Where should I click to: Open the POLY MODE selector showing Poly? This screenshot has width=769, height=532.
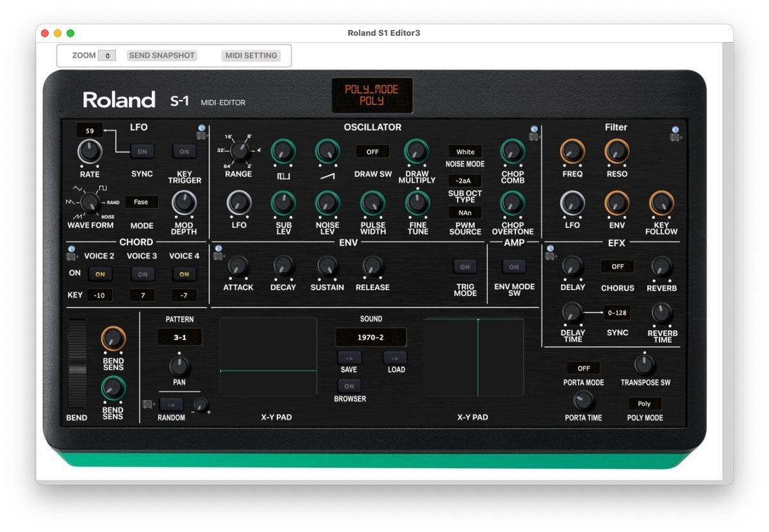pos(645,403)
